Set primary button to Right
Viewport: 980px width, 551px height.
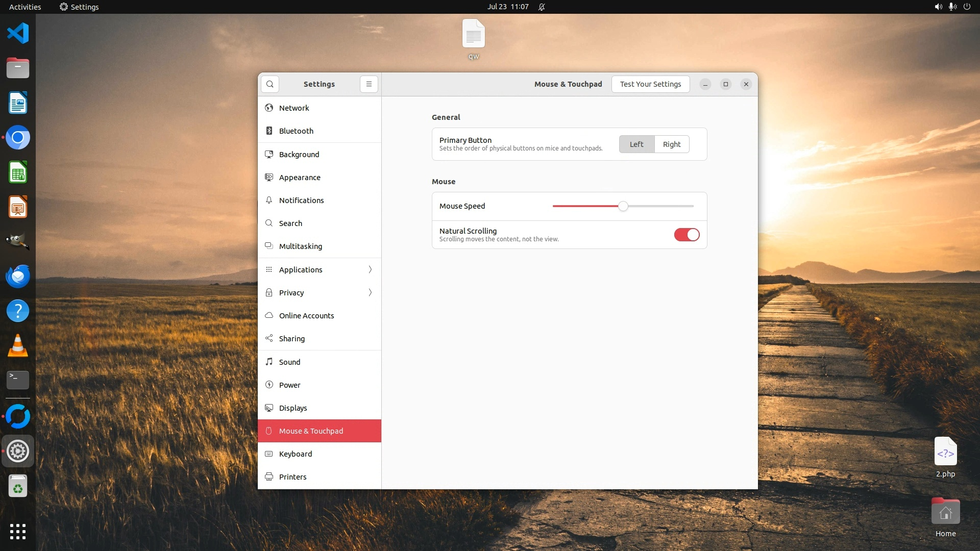point(672,144)
